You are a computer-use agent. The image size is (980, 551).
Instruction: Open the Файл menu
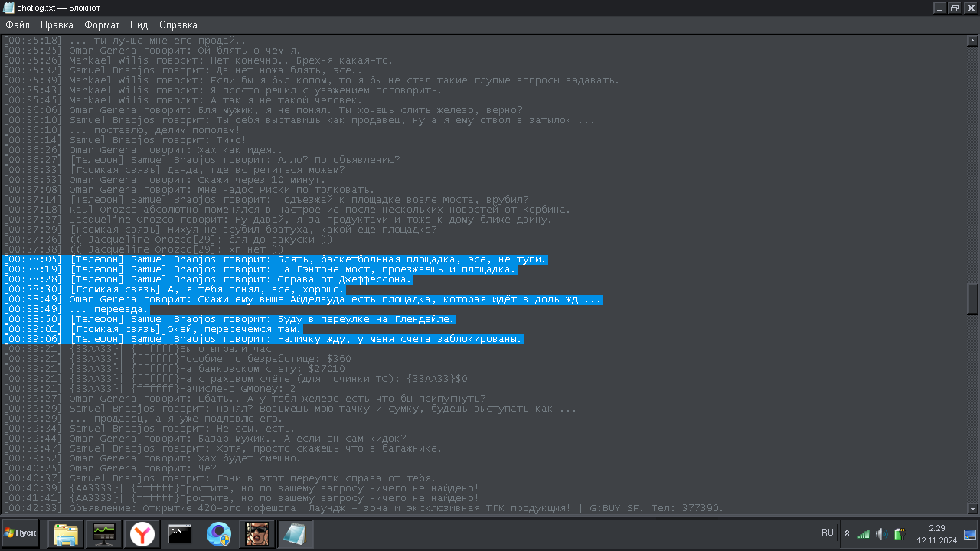(18, 24)
